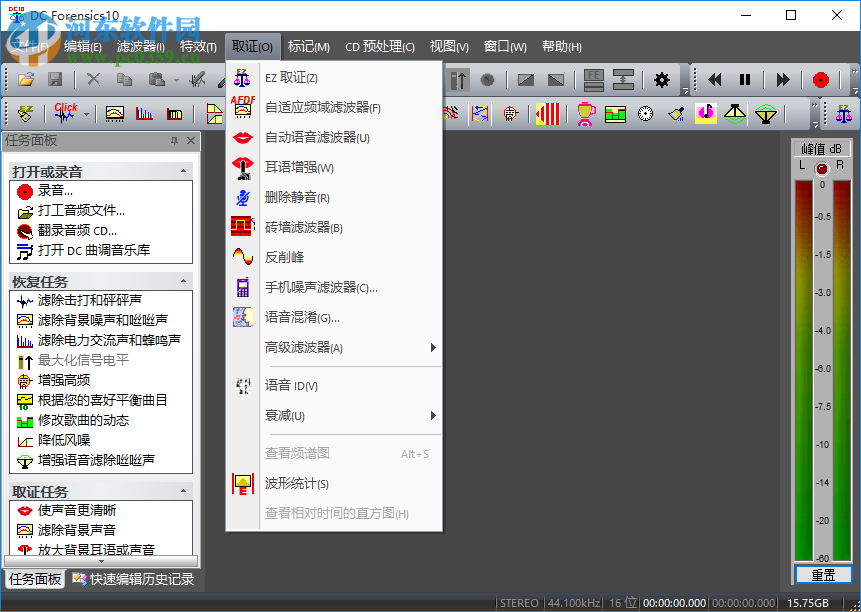Pin the 任务面板 with pushpin icon

174,141
